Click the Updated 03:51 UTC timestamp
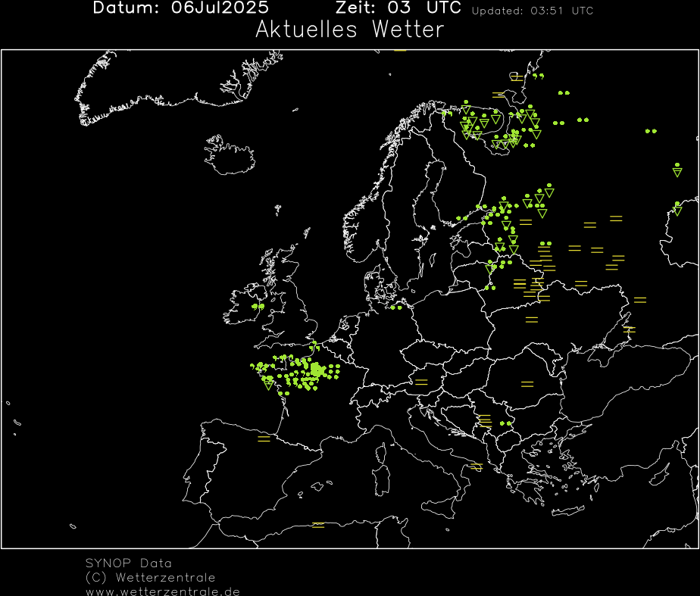Viewport: 700px width, 596px height. tap(532, 11)
